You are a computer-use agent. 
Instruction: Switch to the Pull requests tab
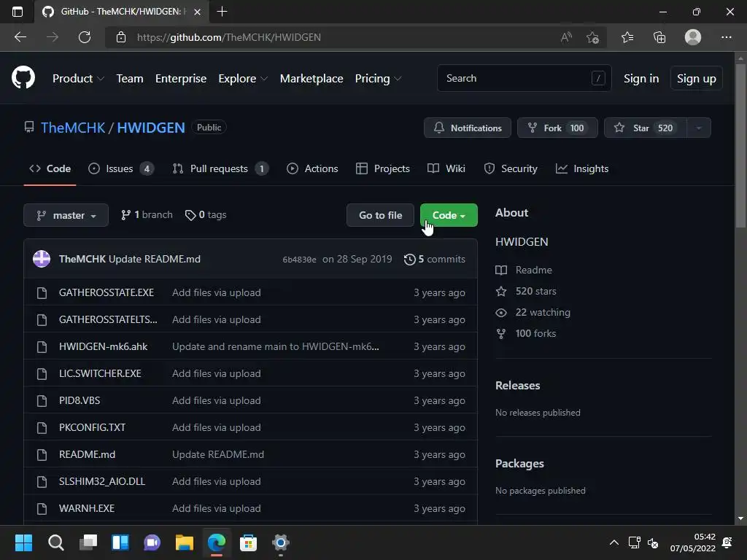(220, 168)
